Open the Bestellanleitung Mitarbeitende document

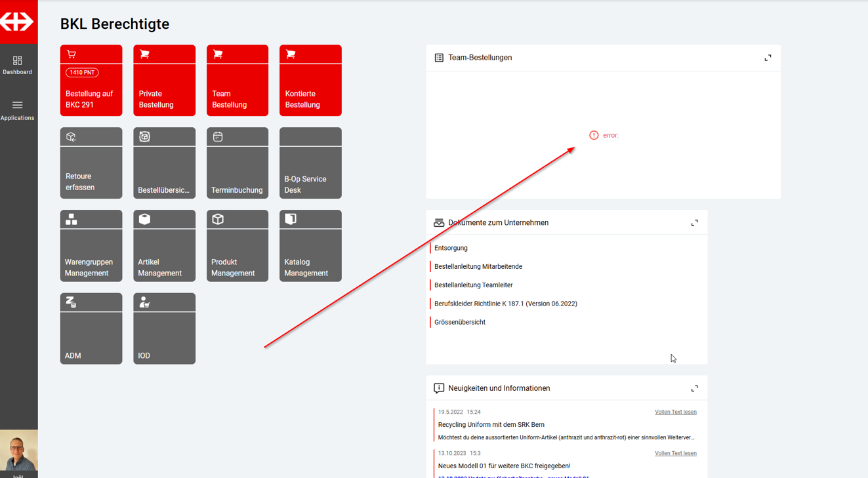click(478, 267)
